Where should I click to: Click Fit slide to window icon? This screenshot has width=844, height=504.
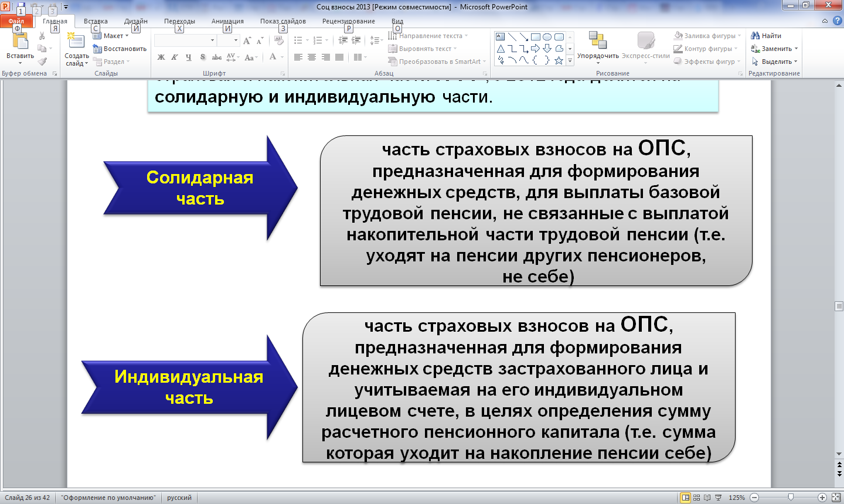pyautogui.click(x=836, y=497)
